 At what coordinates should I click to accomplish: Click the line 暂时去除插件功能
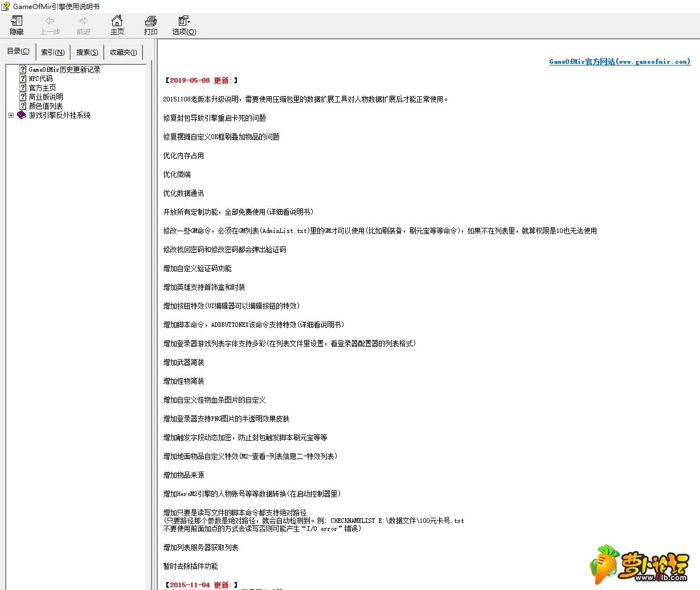[191, 566]
